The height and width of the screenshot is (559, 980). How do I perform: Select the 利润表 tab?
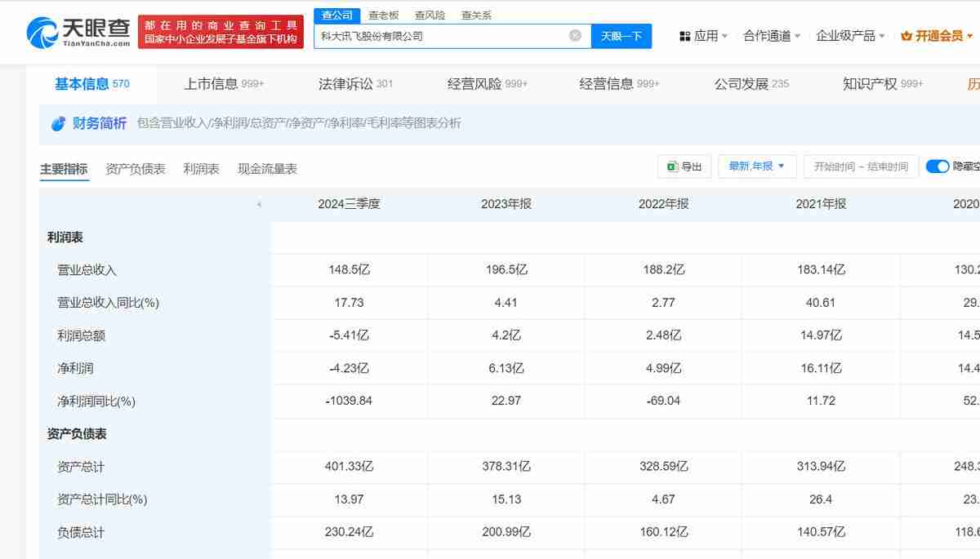point(201,168)
